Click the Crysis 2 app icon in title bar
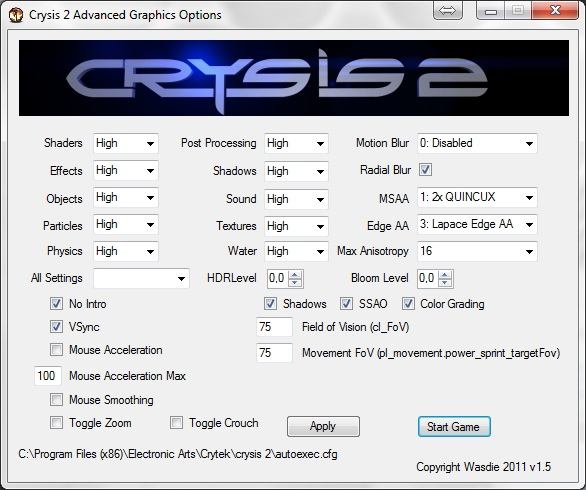This screenshot has height=490, width=586. point(15,15)
